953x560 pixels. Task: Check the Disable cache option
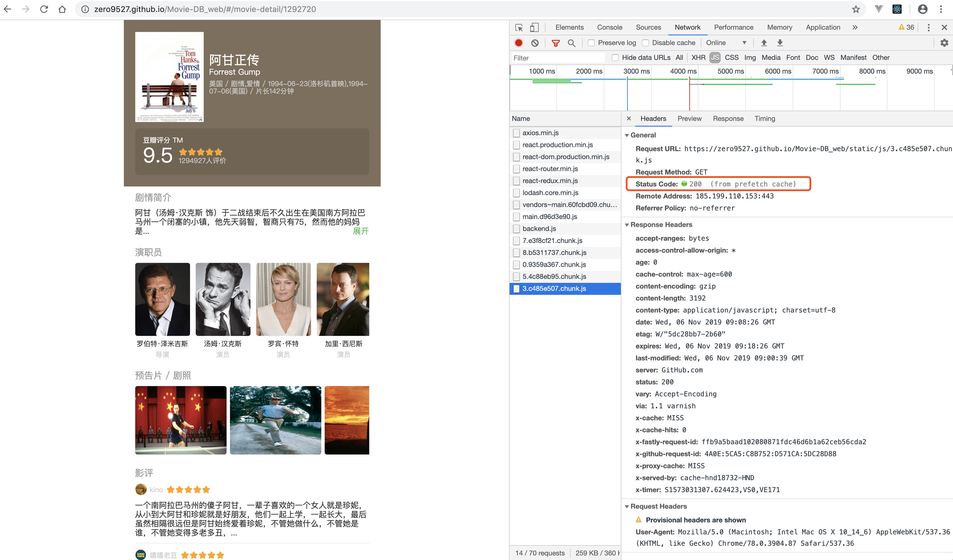pyautogui.click(x=645, y=43)
